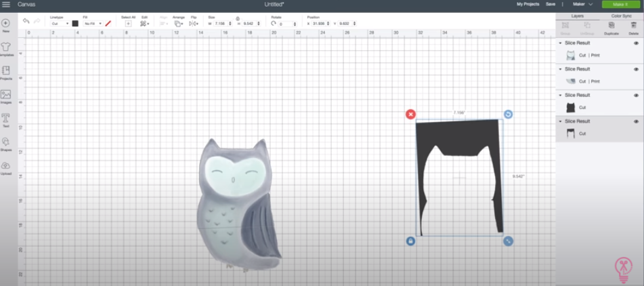Open the Flip dropdown
The width and height of the screenshot is (644, 286).
click(194, 24)
